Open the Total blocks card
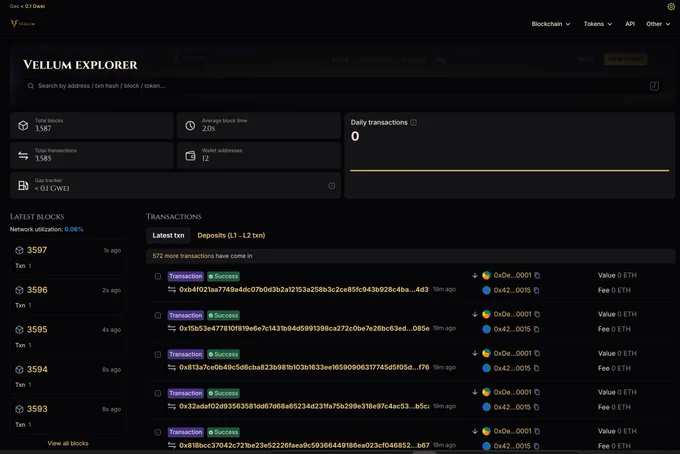Screen dimensions: 680x454 click(92, 125)
